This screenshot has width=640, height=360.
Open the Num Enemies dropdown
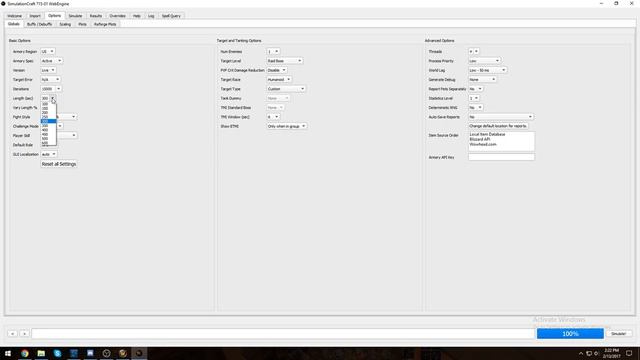click(273, 51)
